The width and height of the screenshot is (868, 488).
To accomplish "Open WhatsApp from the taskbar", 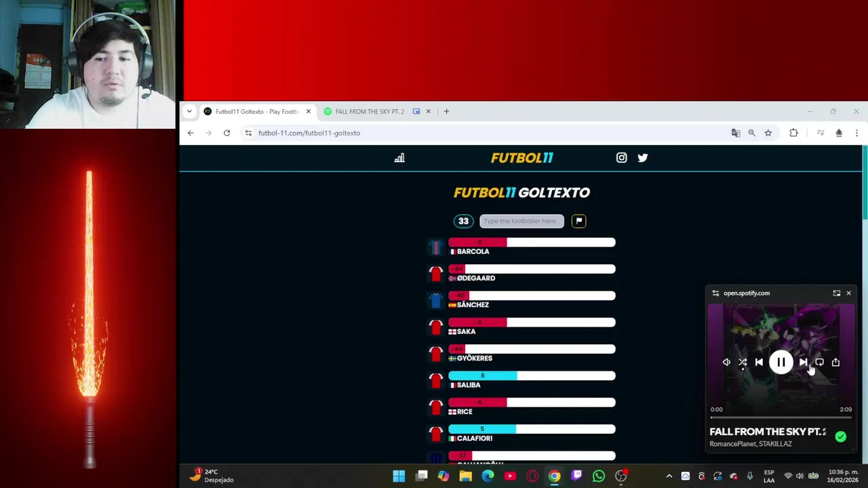I will 599,476.
